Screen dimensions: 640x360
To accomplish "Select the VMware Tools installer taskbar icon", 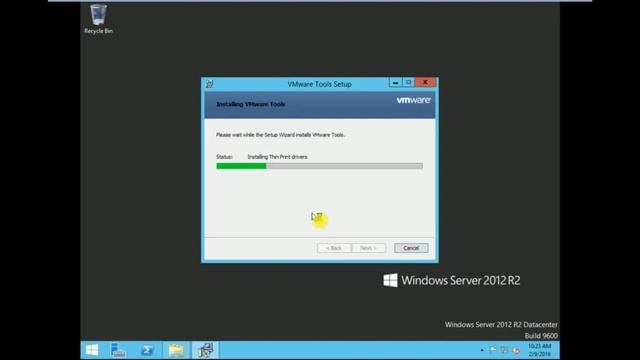I will coord(205,350).
